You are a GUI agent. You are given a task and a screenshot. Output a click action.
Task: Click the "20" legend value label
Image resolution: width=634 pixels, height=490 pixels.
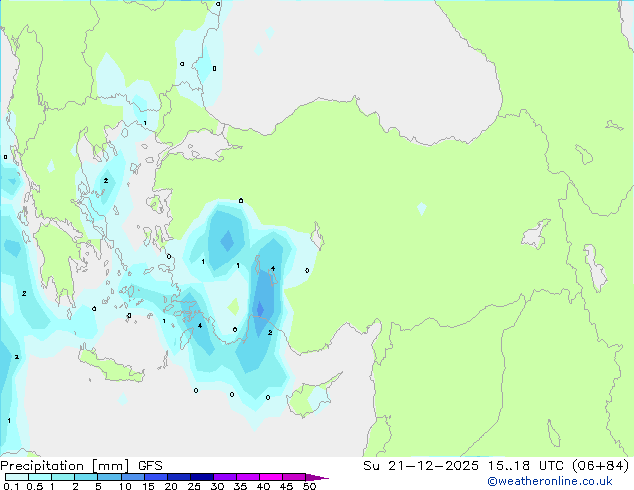pos(171,486)
